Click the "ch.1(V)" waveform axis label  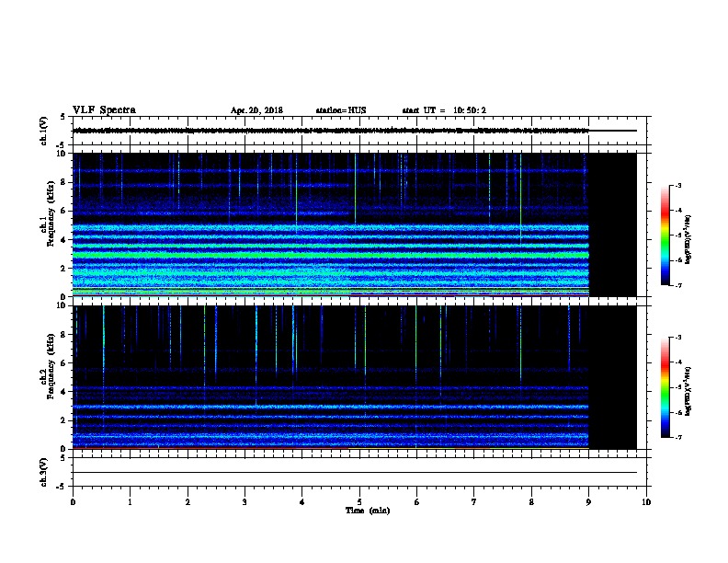click(43, 131)
